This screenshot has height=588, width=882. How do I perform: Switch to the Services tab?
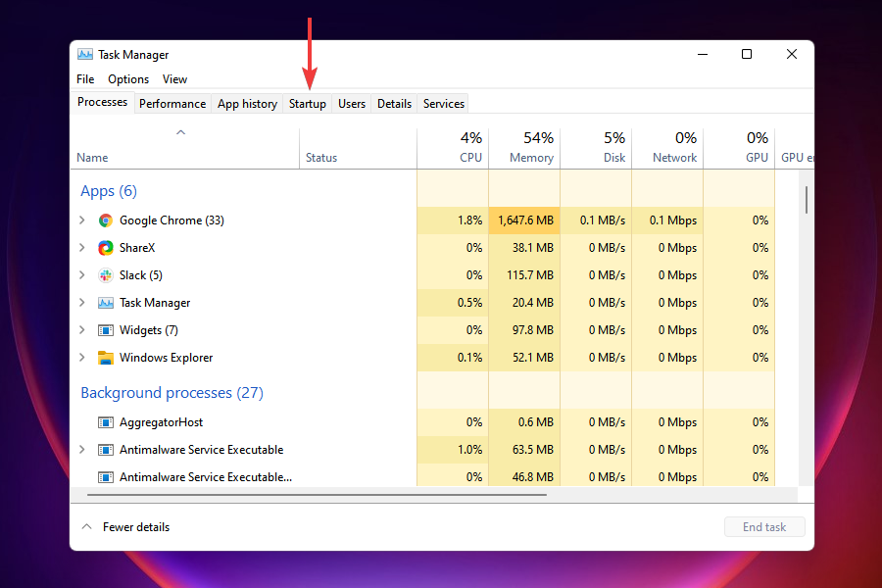(x=444, y=104)
